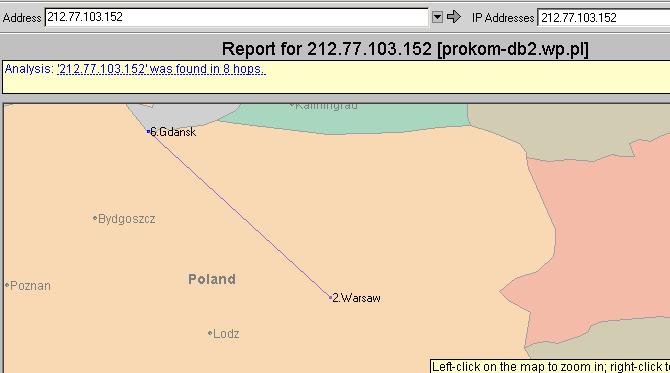The width and height of the screenshot is (670, 373).
Task: Select the 2.Warsaw hop marker
Action: [x=330, y=297]
